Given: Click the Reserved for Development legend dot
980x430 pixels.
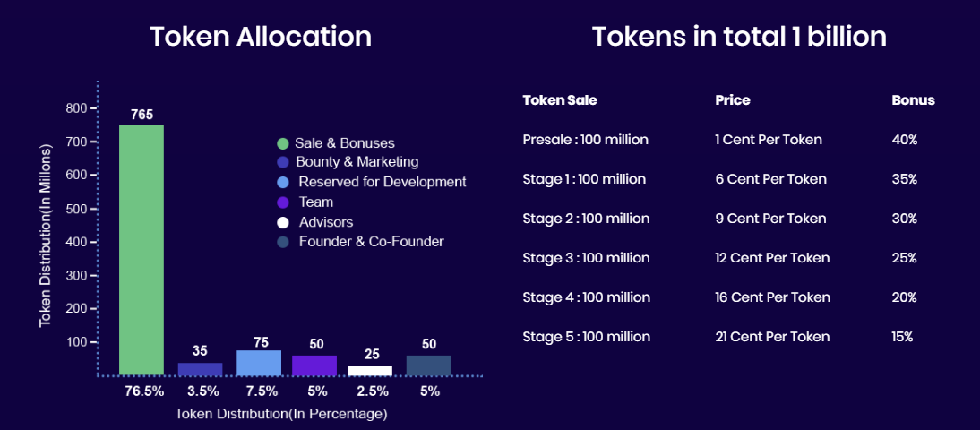Looking at the screenshot, I should (283, 182).
